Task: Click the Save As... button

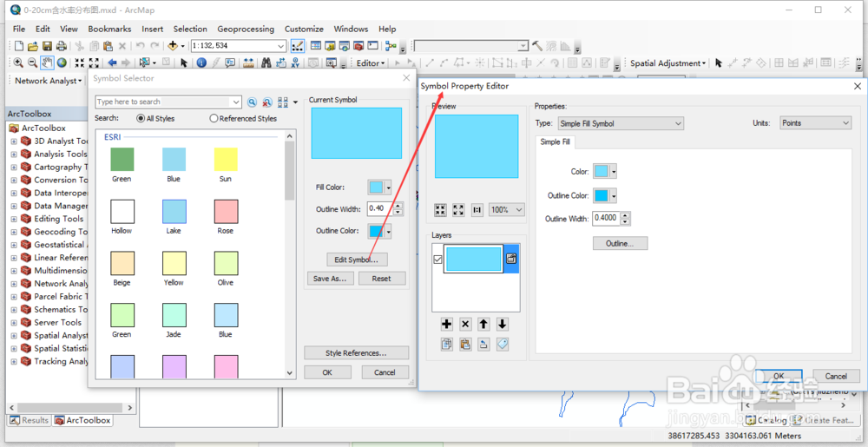Action: click(x=330, y=279)
